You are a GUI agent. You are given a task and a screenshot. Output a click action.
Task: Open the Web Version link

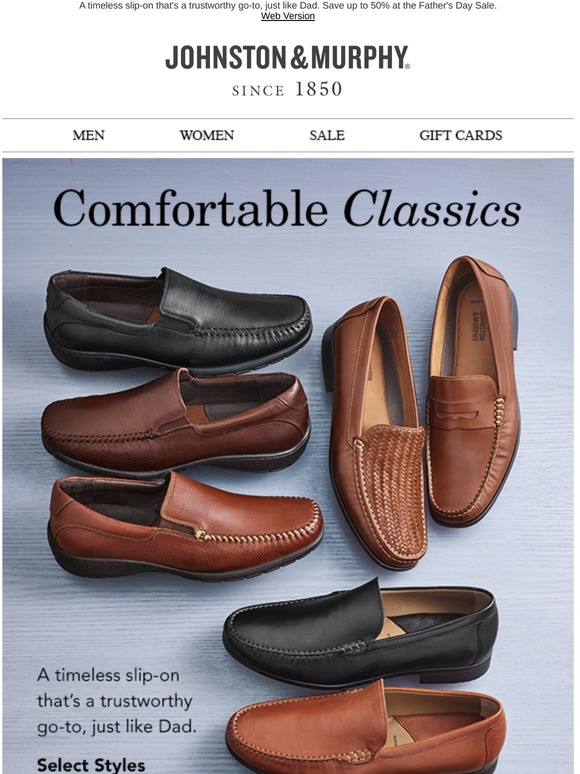[288, 16]
